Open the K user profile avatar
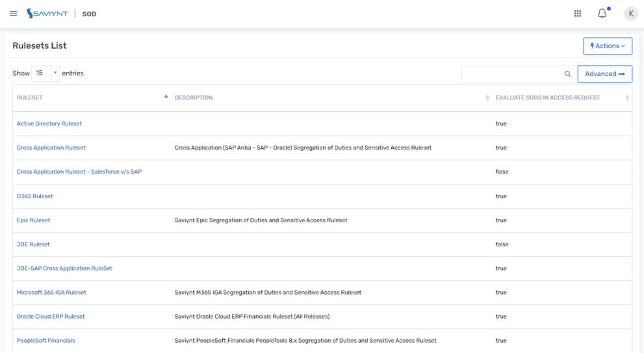The width and height of the screenshot is (644, 353). [631, 14]
